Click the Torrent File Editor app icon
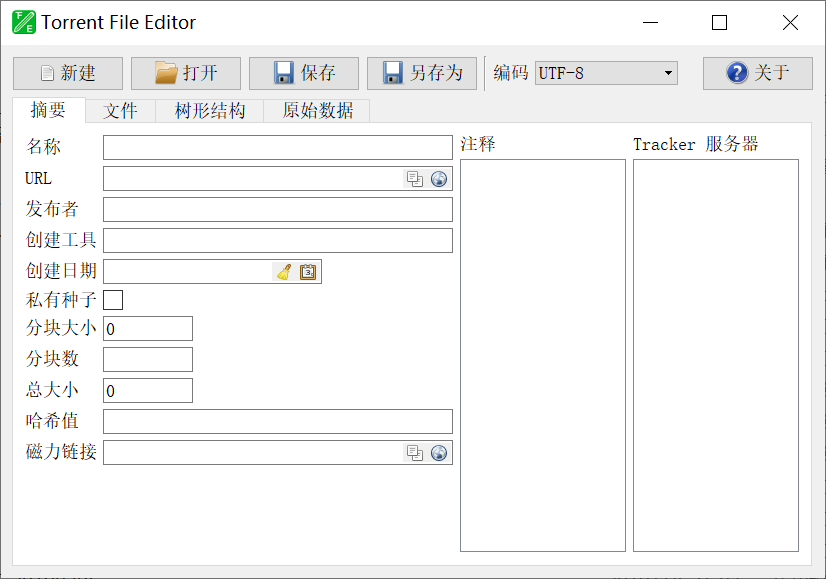This screenshot has height=579, width=826. point(24,22)
